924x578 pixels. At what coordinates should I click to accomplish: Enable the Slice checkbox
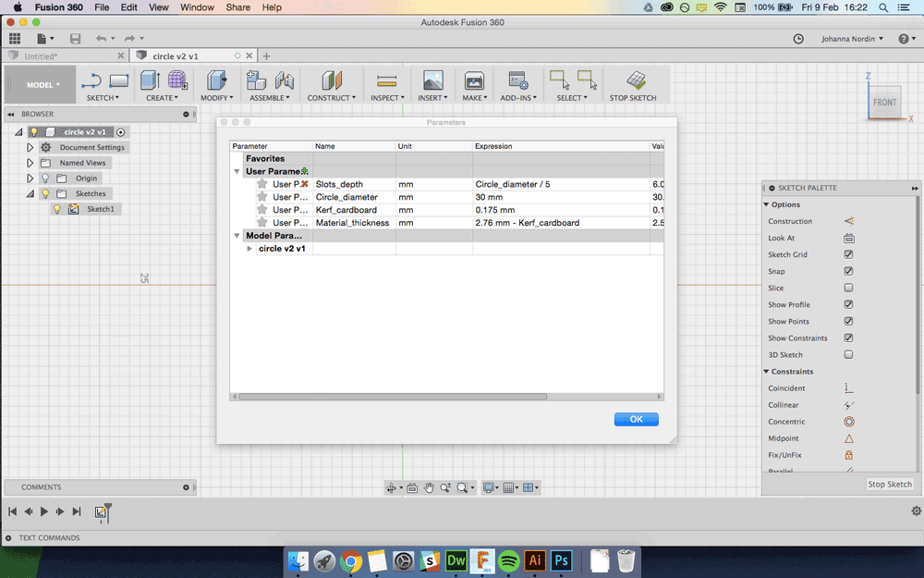click(848, 288)
